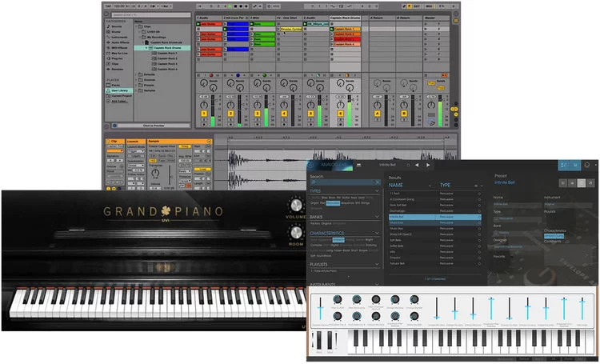Expand the Presets folder in Ableton browser
Screen dimensions: 600x364
pyautogui.click(x=136, y=85)
